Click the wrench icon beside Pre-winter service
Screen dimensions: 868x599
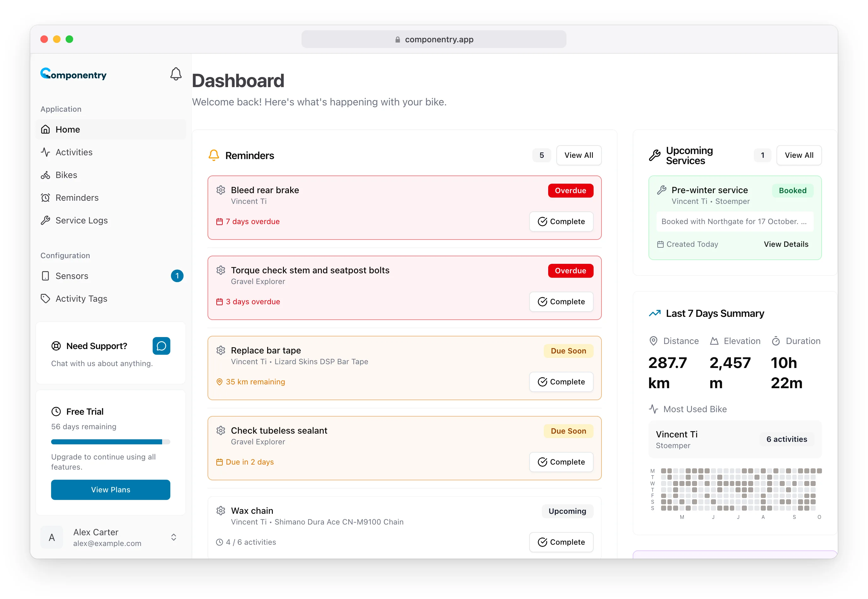click(662, 190)
